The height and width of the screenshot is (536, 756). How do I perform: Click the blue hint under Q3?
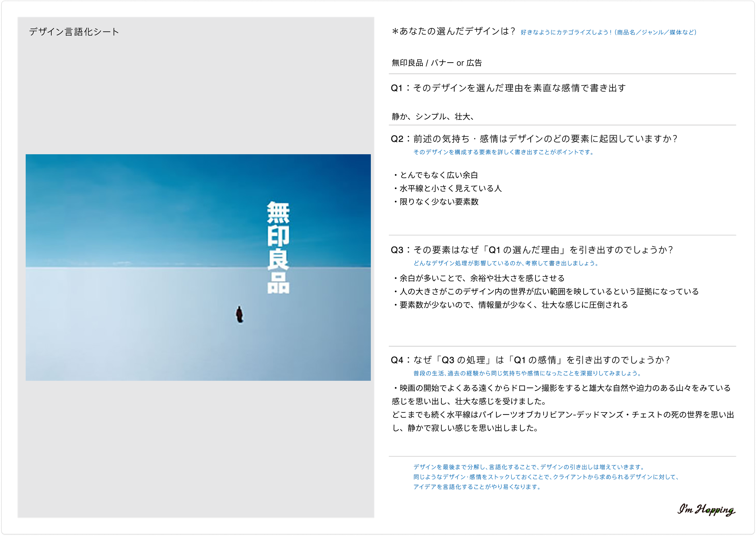click(506, 263)
